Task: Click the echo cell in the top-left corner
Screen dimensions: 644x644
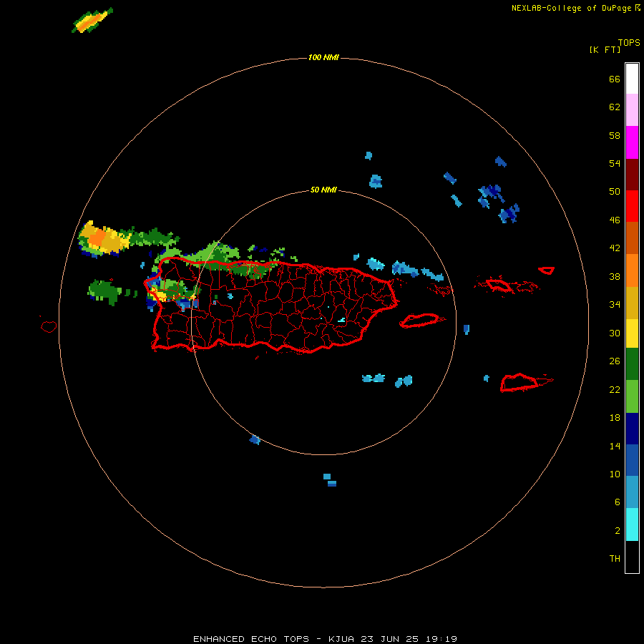Action: [92, 21]
